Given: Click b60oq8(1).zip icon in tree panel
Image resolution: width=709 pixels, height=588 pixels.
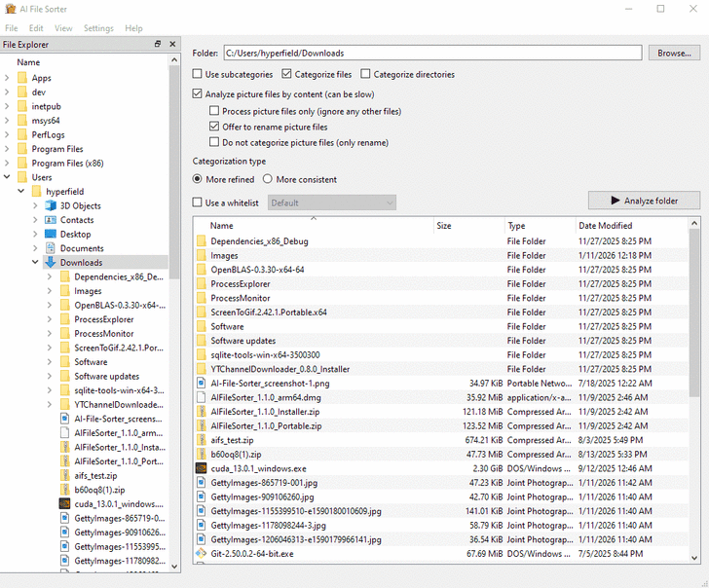Looking at the screenshot, I should point(65,490).
